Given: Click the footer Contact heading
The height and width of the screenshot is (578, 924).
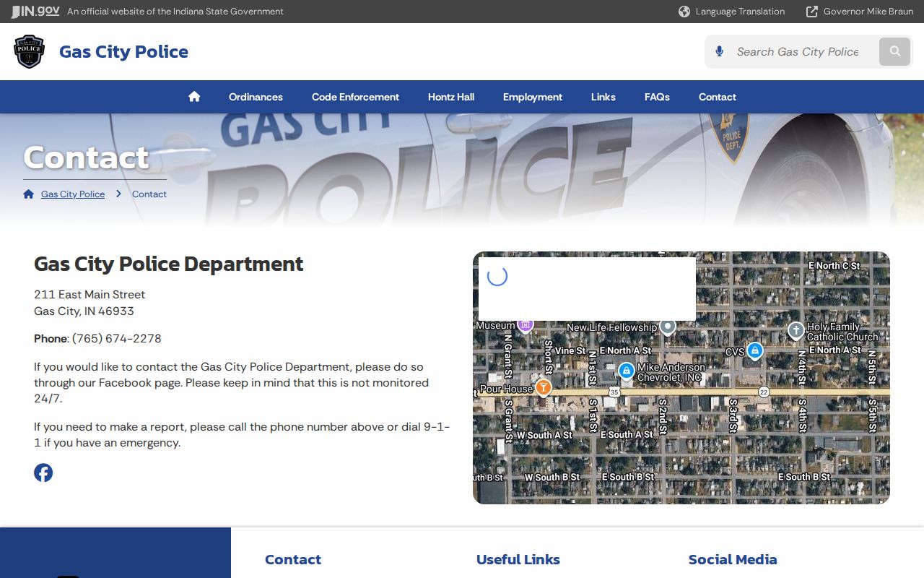Looking at the screenshot, I should pos(293,559).
